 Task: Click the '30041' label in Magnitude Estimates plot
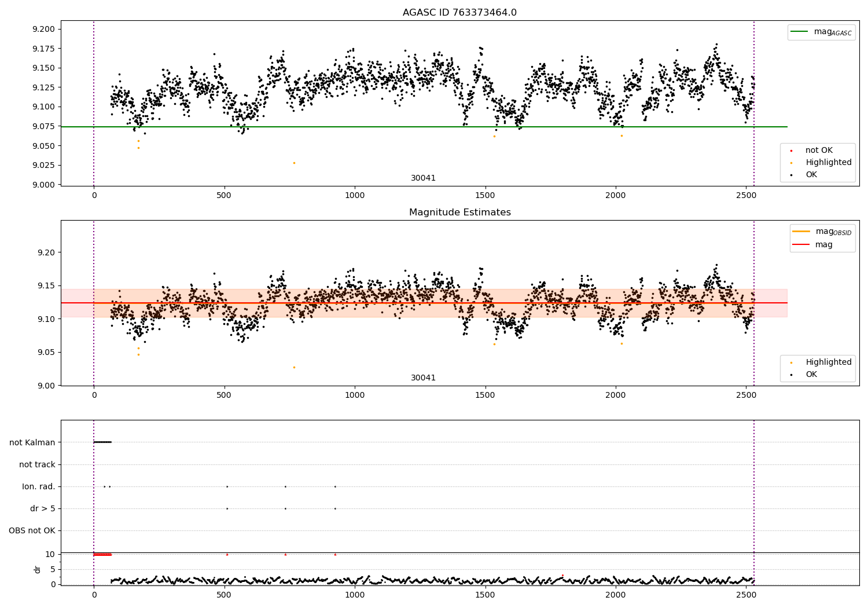pos(423,378)
